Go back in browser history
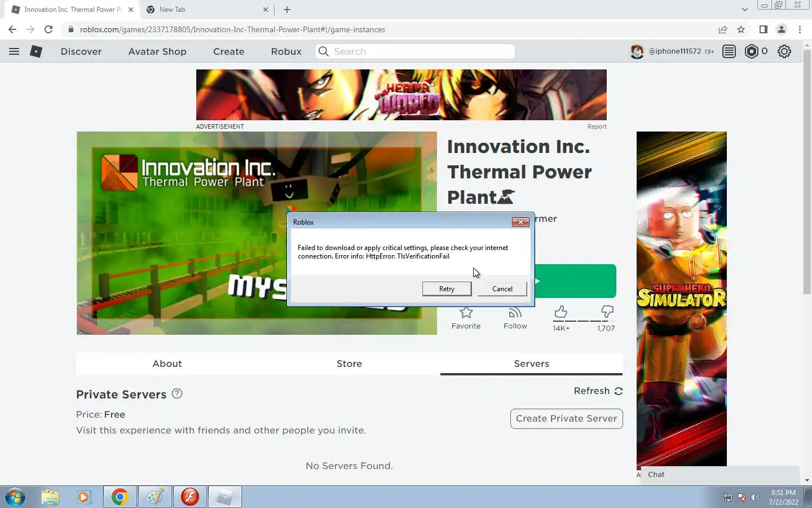 [12, 29]
